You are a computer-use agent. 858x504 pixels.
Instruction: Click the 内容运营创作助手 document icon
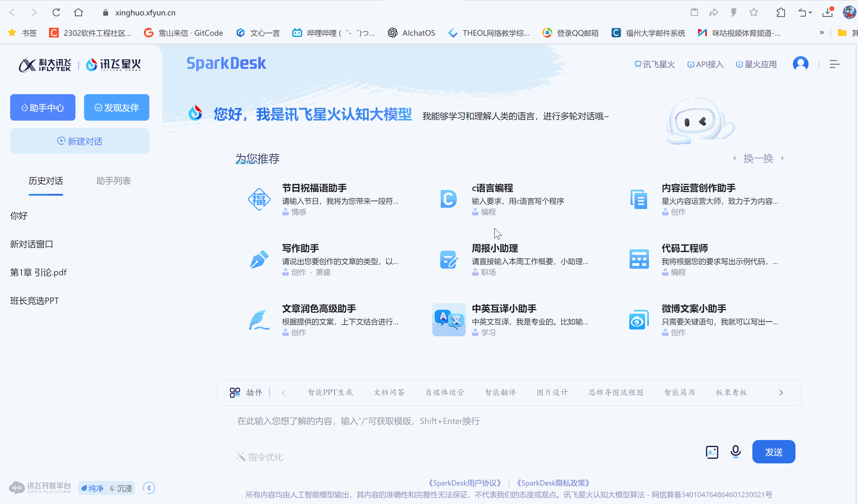coord(639,199)
